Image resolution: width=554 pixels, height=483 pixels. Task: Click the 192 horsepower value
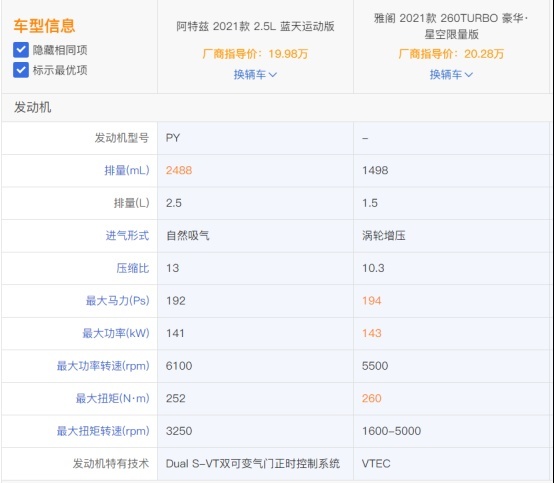point(176,301)
